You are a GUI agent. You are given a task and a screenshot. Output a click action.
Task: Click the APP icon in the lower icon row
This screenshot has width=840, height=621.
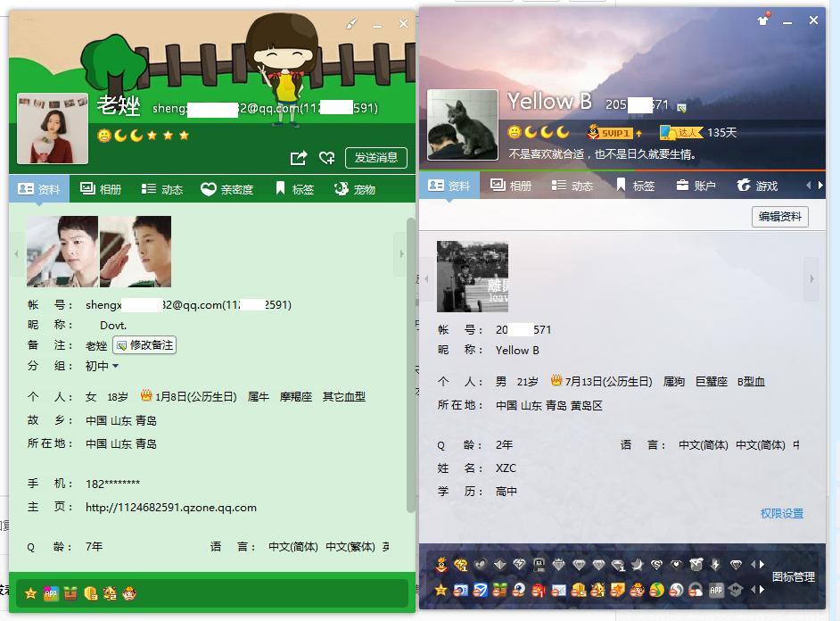click(x=716, y=588)
